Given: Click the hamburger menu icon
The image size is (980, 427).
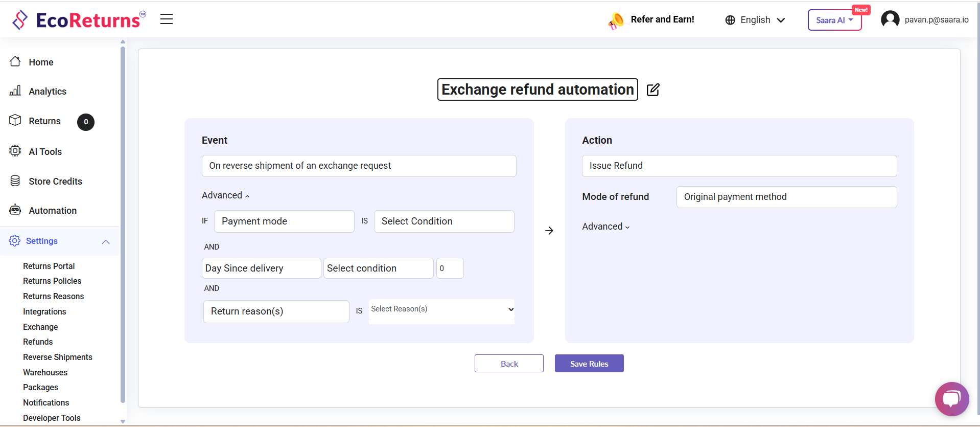Looking at the screenshot, I should (167, 19).
